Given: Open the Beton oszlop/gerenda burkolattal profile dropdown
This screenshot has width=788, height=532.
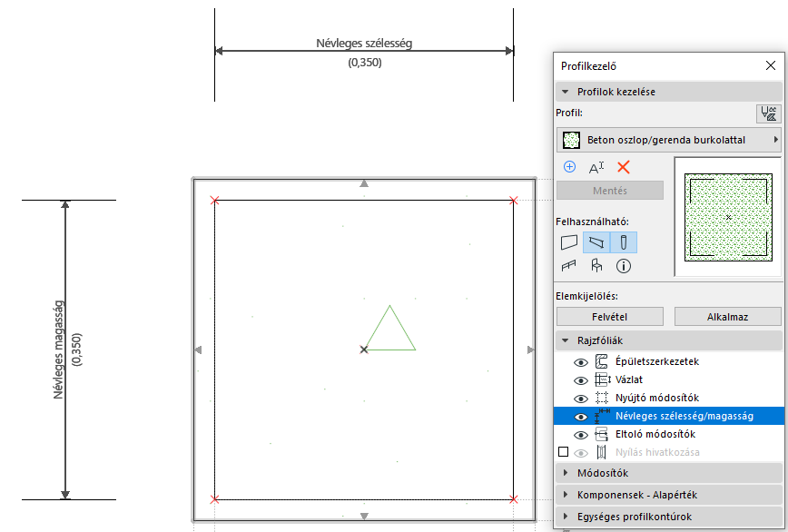Looking at the screenshot, I should (x=669, y=140).
